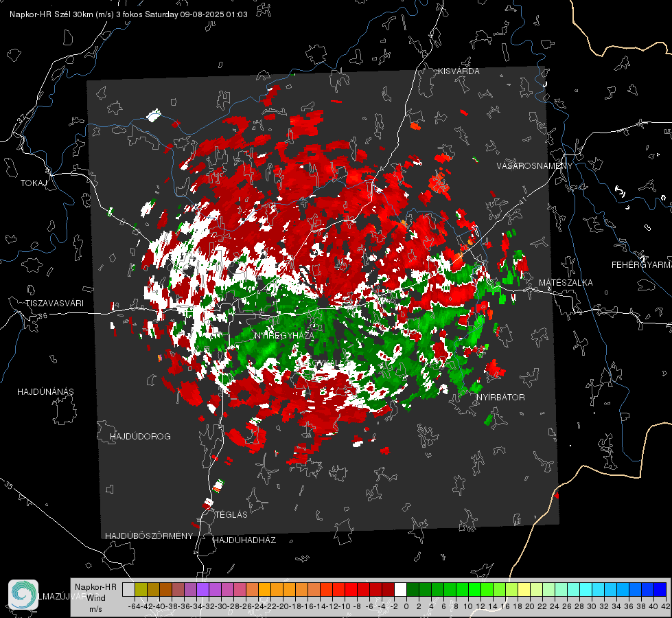The image size is (672, 618).
Task: Click the HAJDÚHADHÁZ town label
Action: tap(244, 540)
